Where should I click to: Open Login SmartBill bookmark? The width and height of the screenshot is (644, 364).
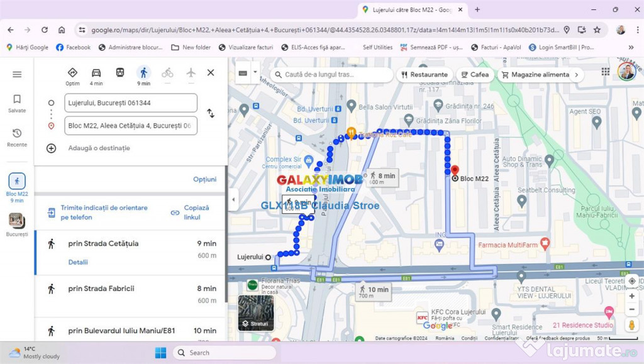562,47
